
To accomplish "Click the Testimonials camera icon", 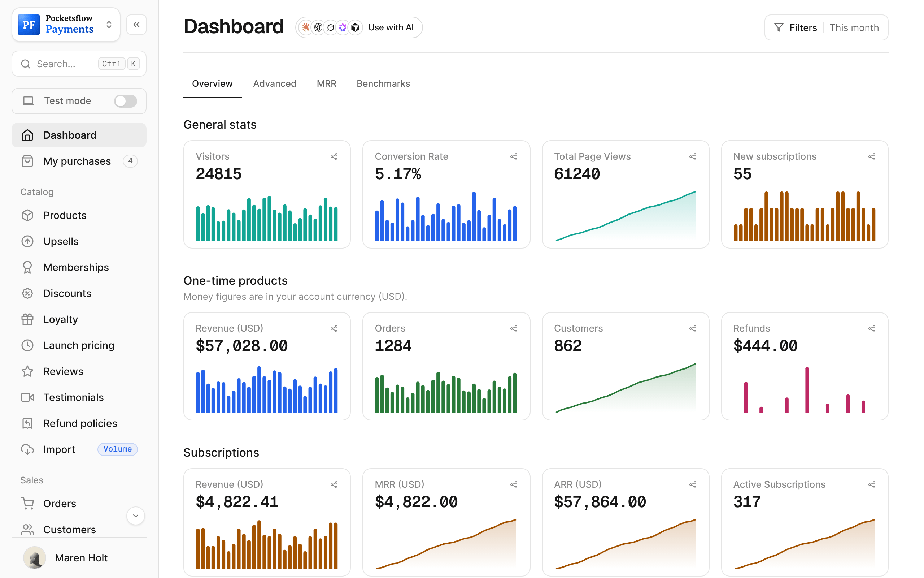I will tap(27, 397).
